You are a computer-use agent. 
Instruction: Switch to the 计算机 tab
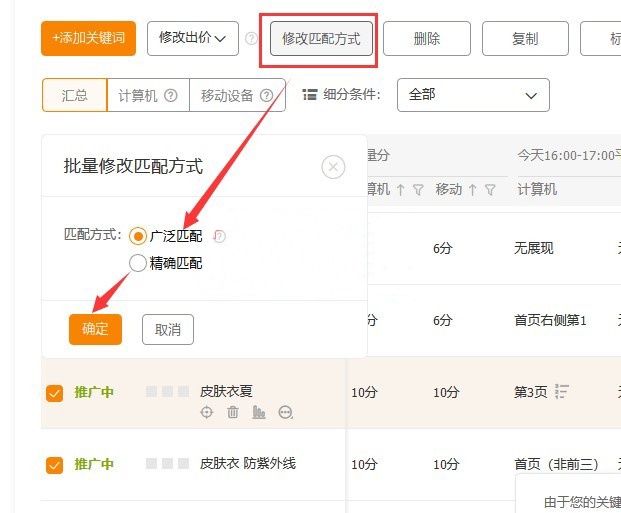point(148,95)
